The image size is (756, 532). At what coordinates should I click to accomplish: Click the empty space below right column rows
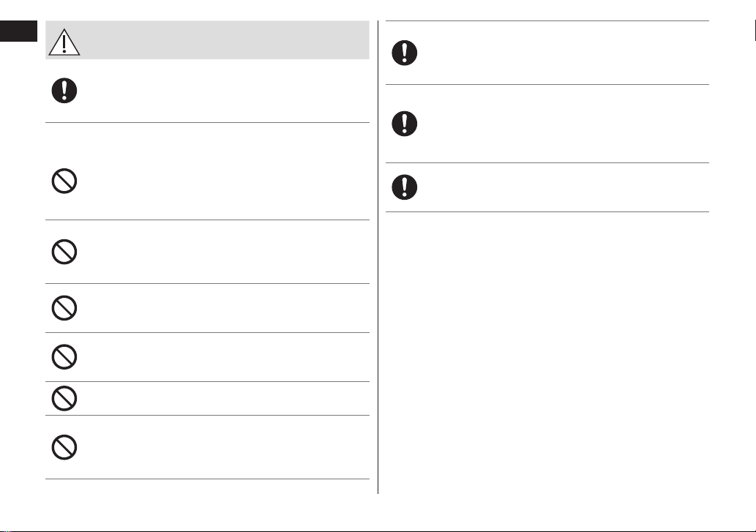(547, 352)
